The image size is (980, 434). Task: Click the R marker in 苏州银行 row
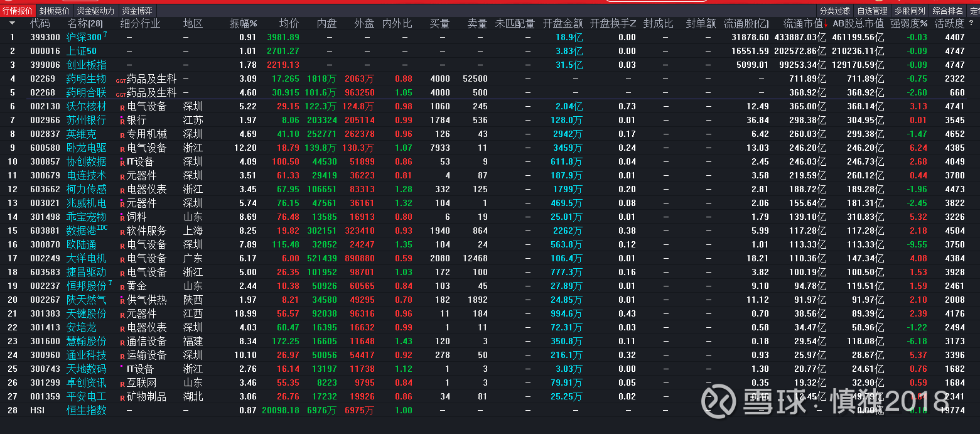click(122, 121)
